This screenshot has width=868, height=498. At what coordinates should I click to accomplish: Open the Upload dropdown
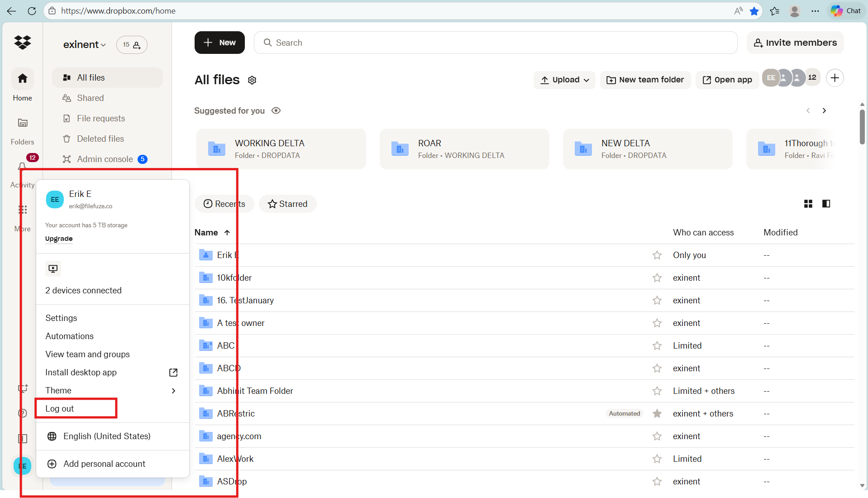click(564, 80)
